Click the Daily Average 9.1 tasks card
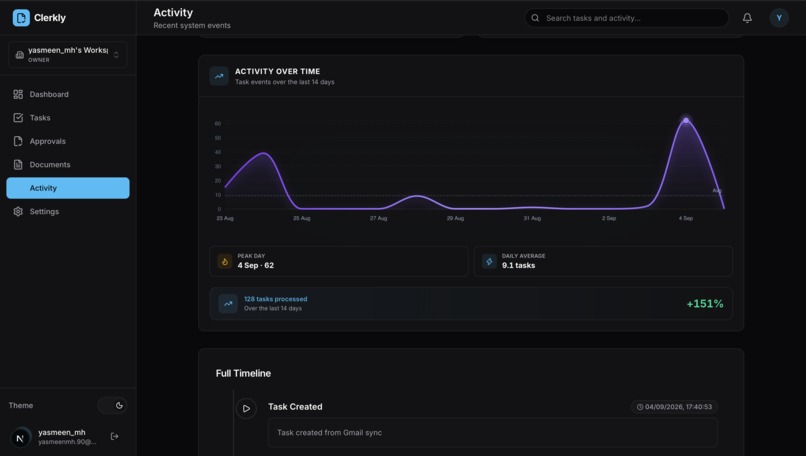 [603, 261]
